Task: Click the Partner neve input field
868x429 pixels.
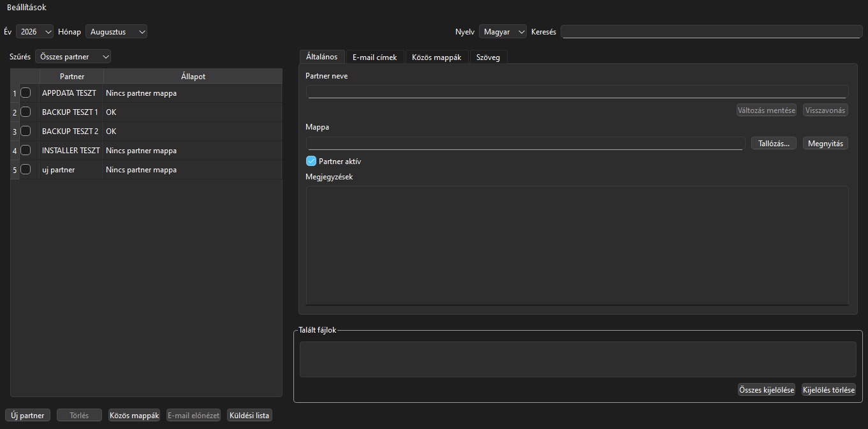Action: 577,91
